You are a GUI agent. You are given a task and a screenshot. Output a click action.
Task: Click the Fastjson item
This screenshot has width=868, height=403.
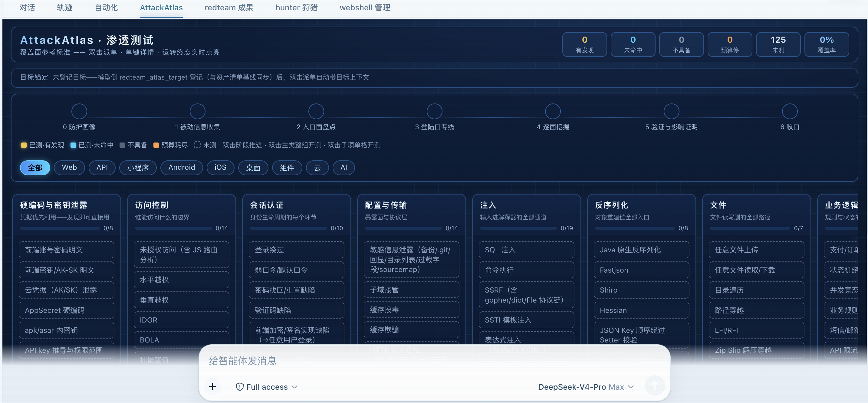(x=642, y=270)
